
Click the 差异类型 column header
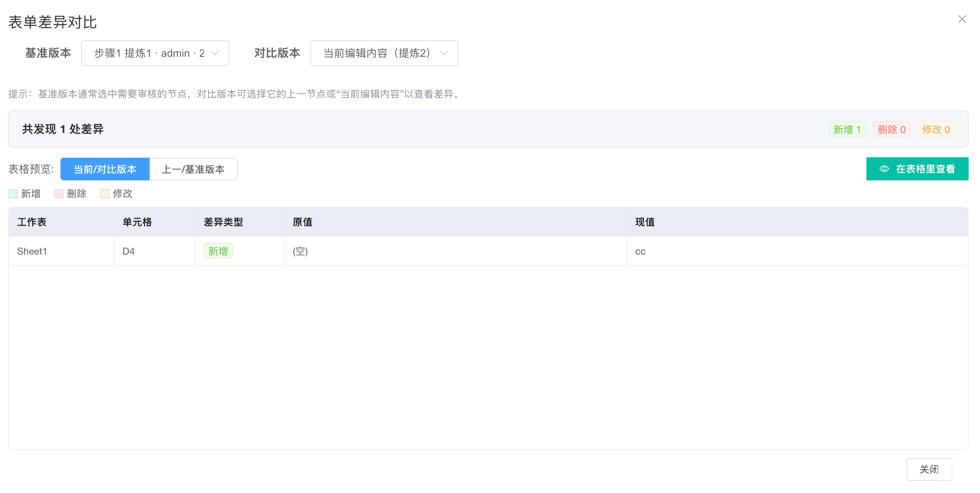pos(223,222)
